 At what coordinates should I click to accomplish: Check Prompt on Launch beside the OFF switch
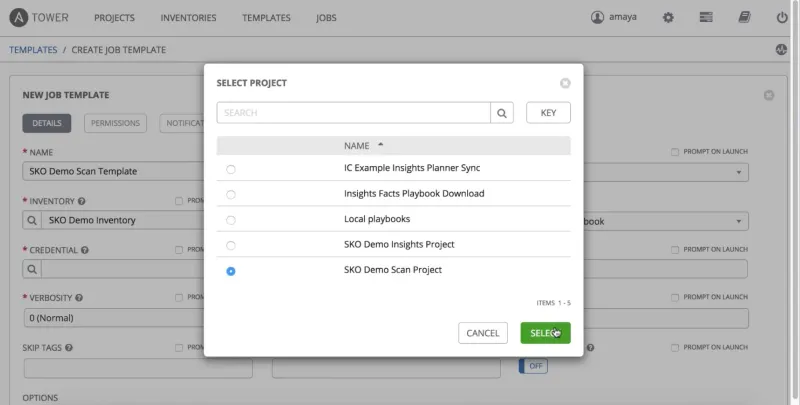click(x=675, y=347)
